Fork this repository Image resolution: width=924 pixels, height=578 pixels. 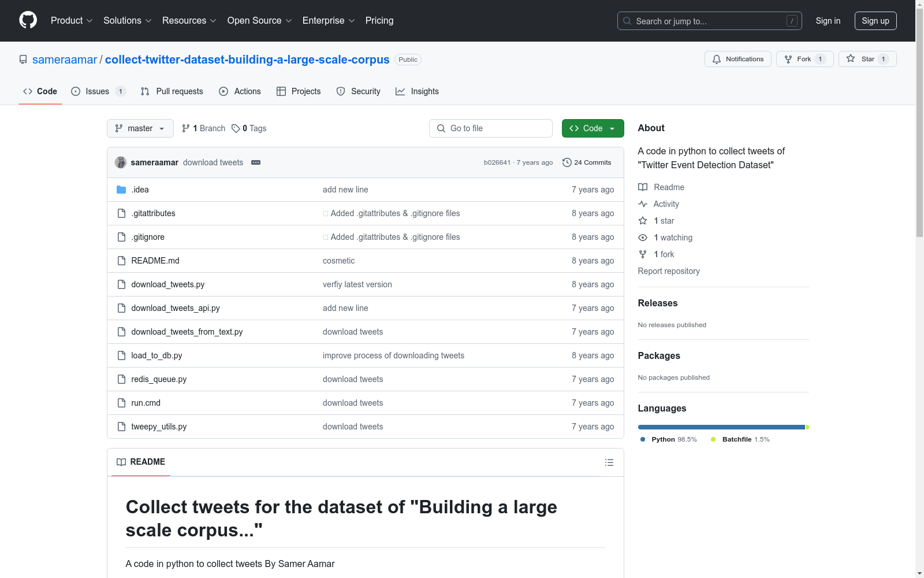tap(805, 59)
